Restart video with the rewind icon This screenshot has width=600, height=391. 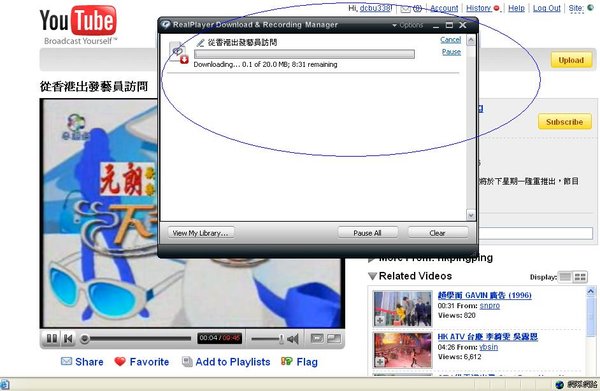68,339
